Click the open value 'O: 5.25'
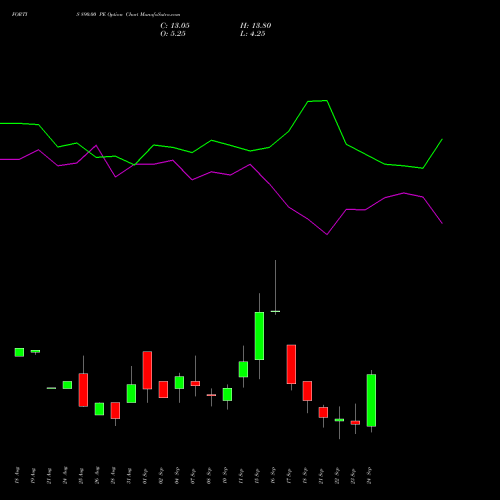 (173, 34)
